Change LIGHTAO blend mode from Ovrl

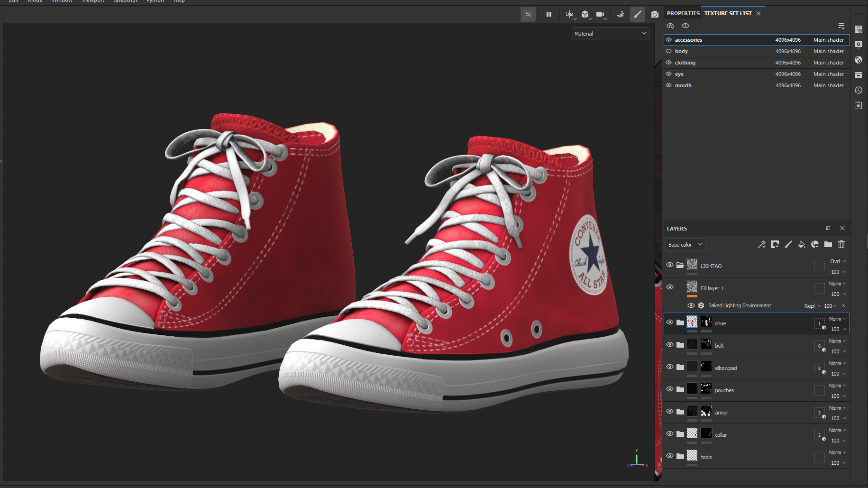click(x=837, y=261)
